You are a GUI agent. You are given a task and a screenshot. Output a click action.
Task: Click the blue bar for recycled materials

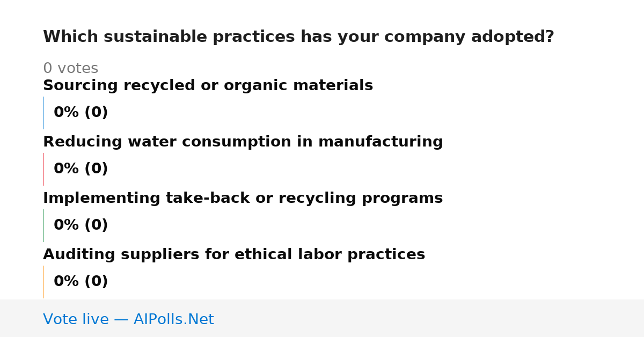point(43,113)
